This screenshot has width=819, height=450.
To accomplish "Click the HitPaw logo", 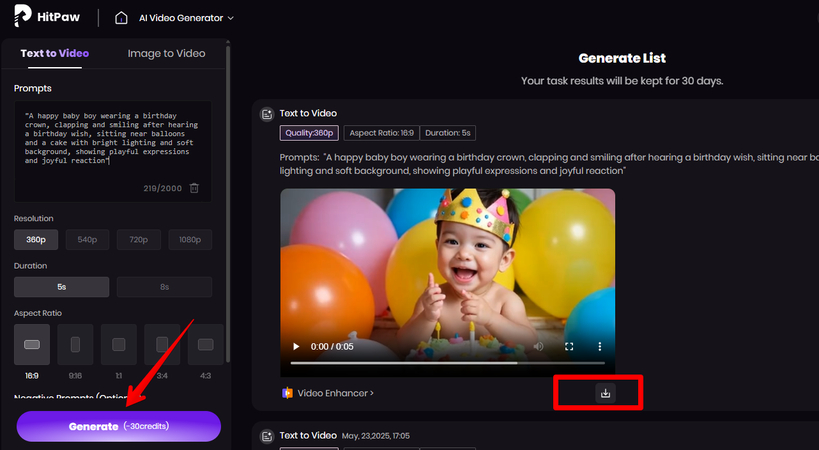I will pos(47,17).
